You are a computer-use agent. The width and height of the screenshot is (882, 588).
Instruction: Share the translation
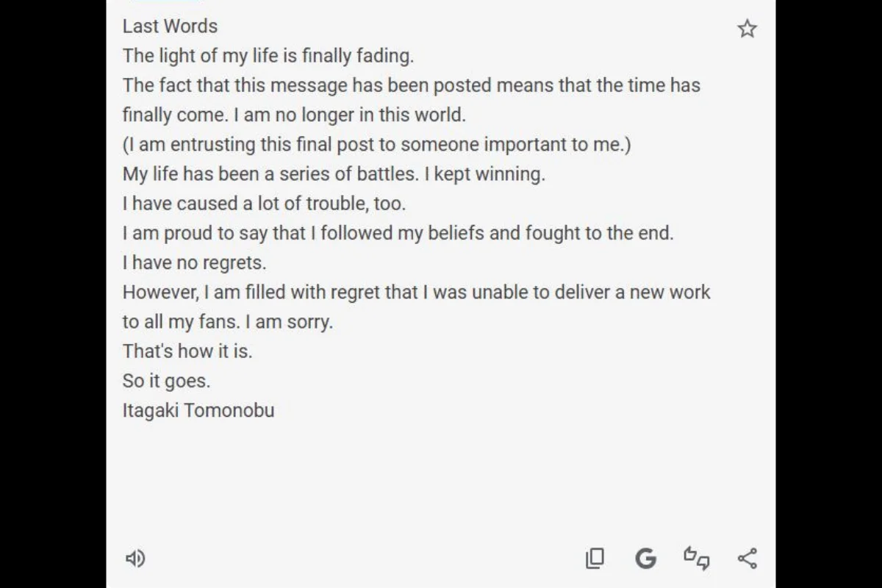click(x=747, y=559)
